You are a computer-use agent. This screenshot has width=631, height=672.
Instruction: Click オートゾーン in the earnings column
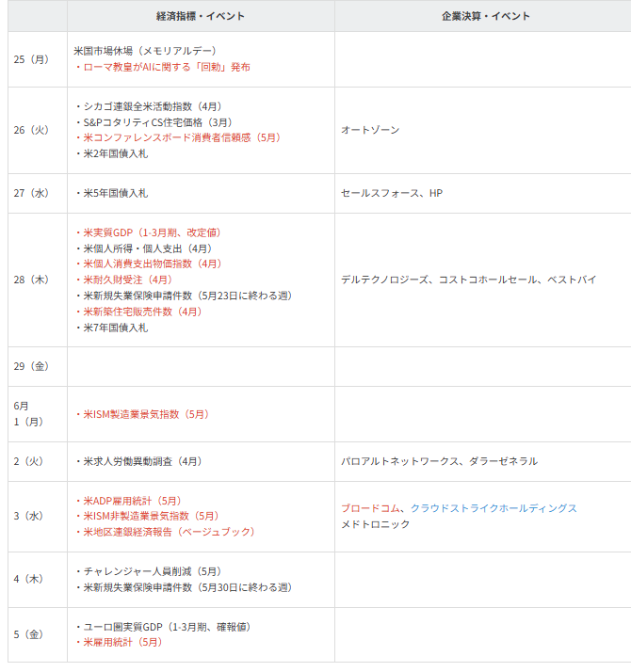pos(370,130)
